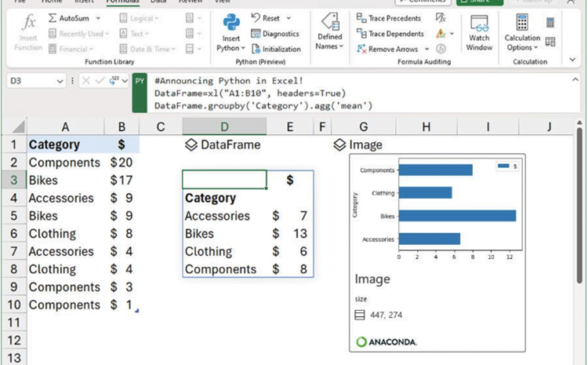
Task: Open the Watch Window
Action: click(x=479, y=33)
